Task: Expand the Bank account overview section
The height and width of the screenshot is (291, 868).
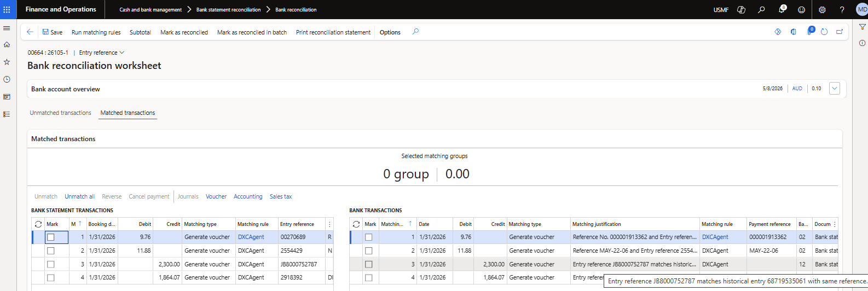Action: tap(835, 89)
